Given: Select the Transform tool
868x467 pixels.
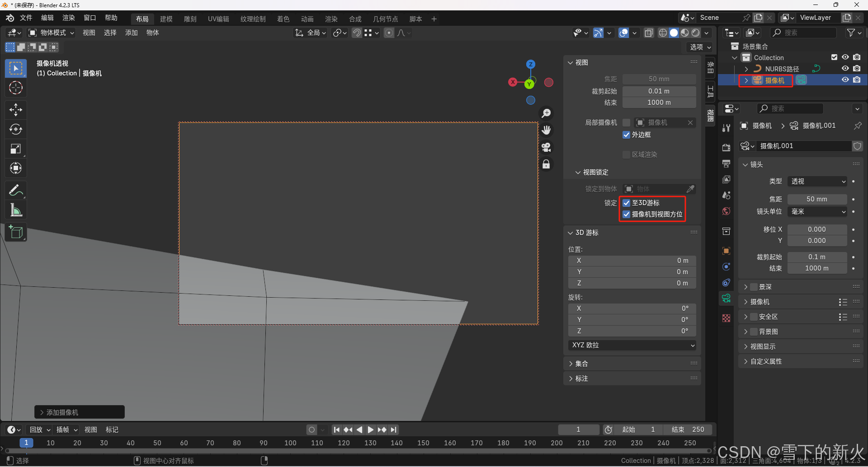Looking at the screenshot, I should tap(16, 168).
